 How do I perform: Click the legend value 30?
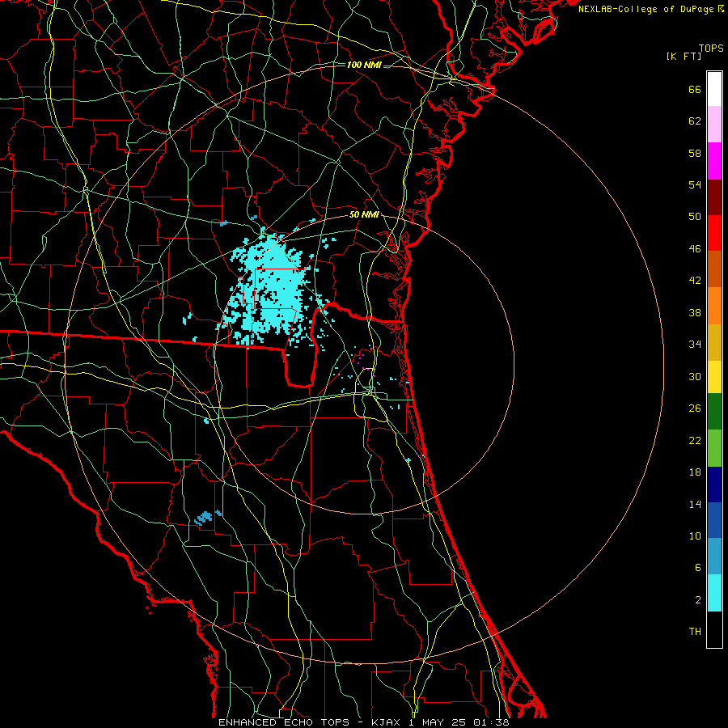click(695, 376)
